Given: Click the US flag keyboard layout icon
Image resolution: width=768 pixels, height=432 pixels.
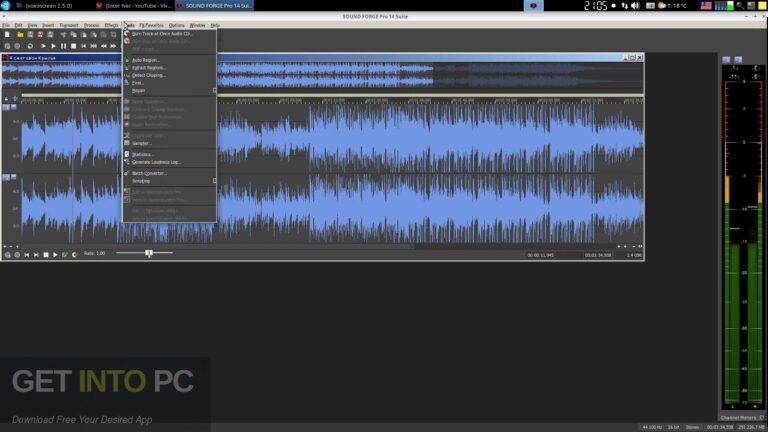Looking at the screenshot, I should 706,6.
